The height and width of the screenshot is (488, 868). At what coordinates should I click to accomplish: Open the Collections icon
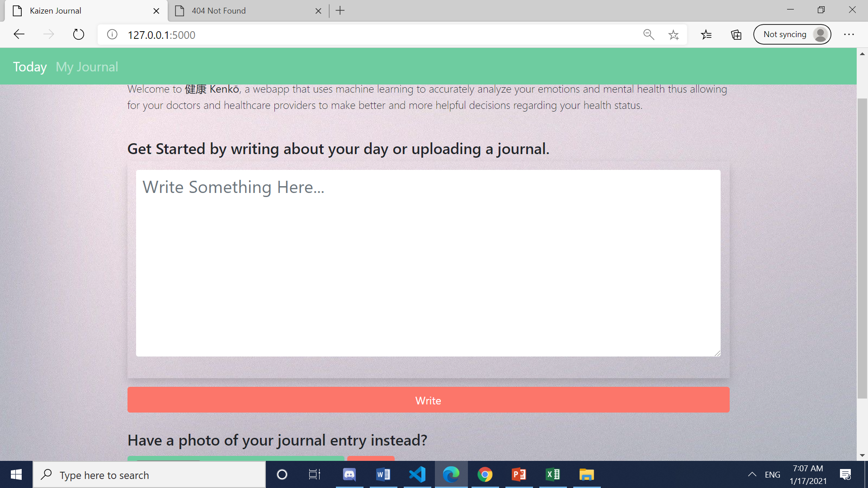[x=736, y=34]
